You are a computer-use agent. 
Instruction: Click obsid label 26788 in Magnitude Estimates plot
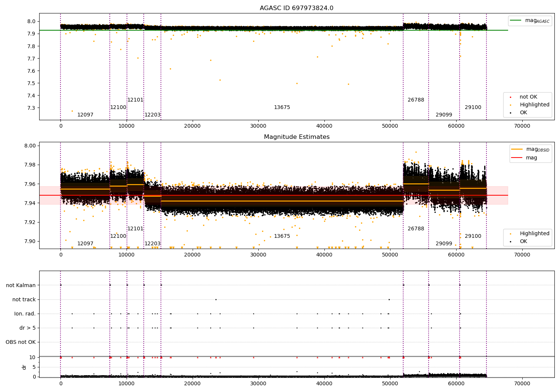416,229
